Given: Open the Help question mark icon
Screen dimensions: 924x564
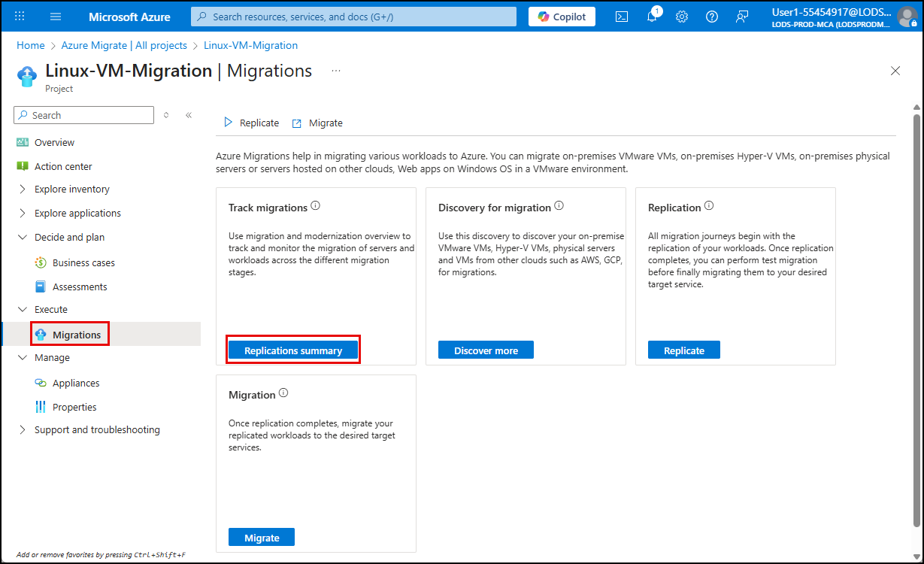Looking at the screenshot, I should coord(712,17).
